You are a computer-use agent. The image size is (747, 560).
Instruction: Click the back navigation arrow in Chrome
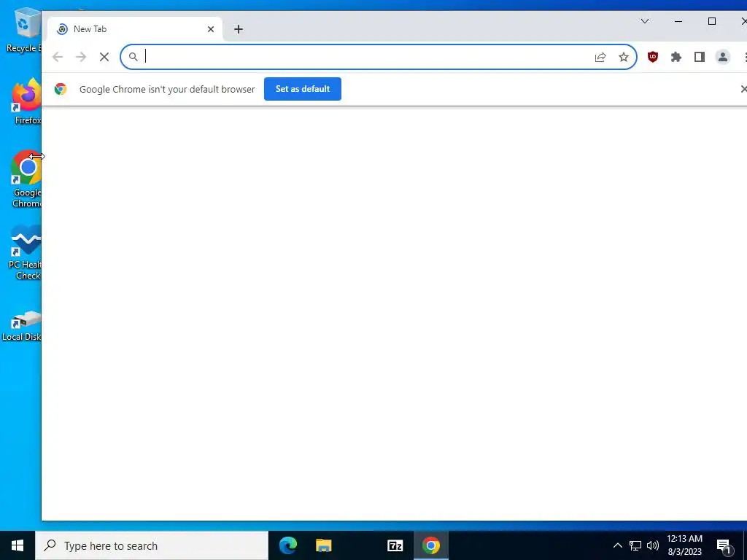(x=58, y=57)
